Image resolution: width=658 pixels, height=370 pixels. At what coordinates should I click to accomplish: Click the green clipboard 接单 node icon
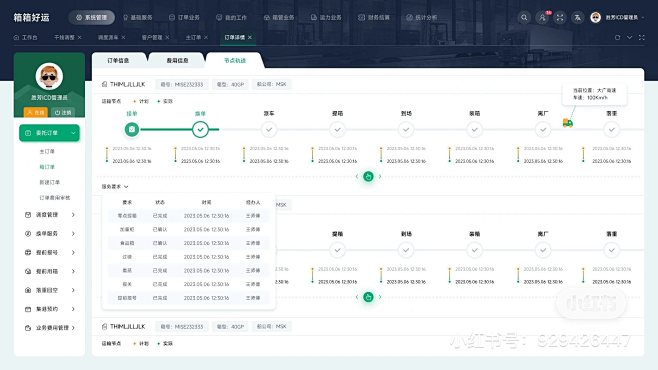132,129
